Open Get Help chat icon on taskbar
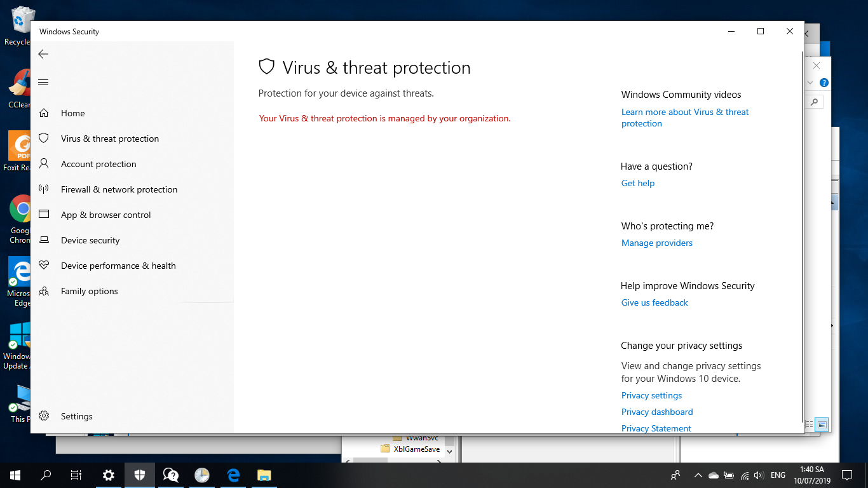The image size is (868, 488). [x=170, y=475]
